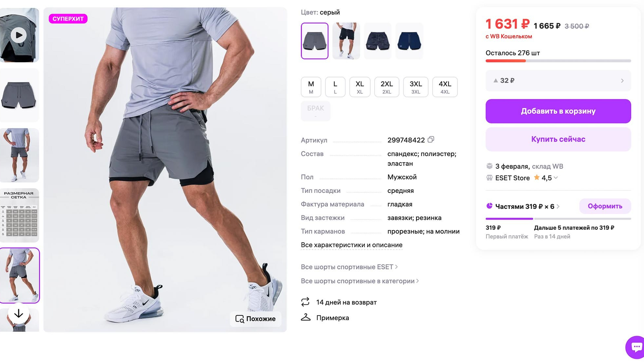The height and width of the screenshot is (362, 644).
Task: Select size M
Action: (311, 87)
